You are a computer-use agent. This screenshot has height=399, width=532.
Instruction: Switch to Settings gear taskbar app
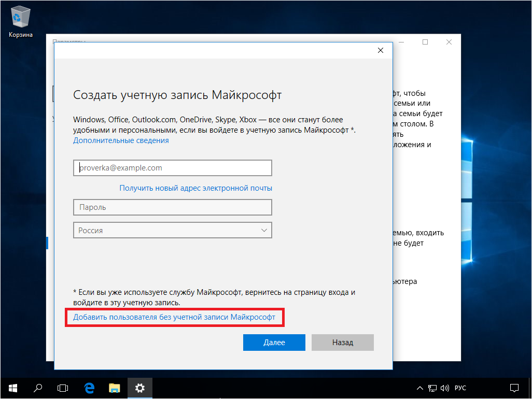140,388
